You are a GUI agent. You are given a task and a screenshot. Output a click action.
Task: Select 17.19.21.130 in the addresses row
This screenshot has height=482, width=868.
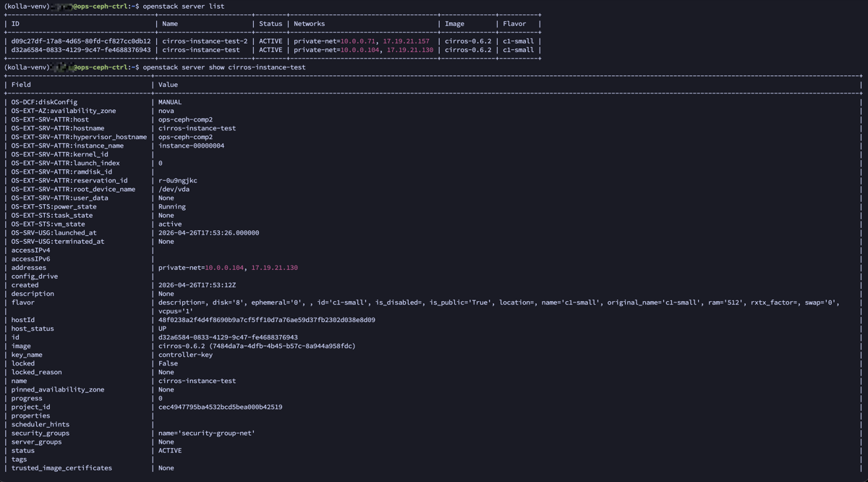[x=275, y=267]
